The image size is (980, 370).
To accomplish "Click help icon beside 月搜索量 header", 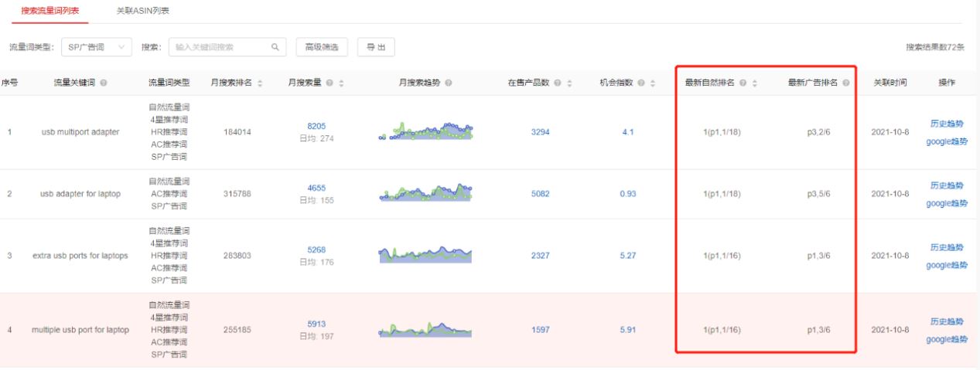I will coord(329,83).
